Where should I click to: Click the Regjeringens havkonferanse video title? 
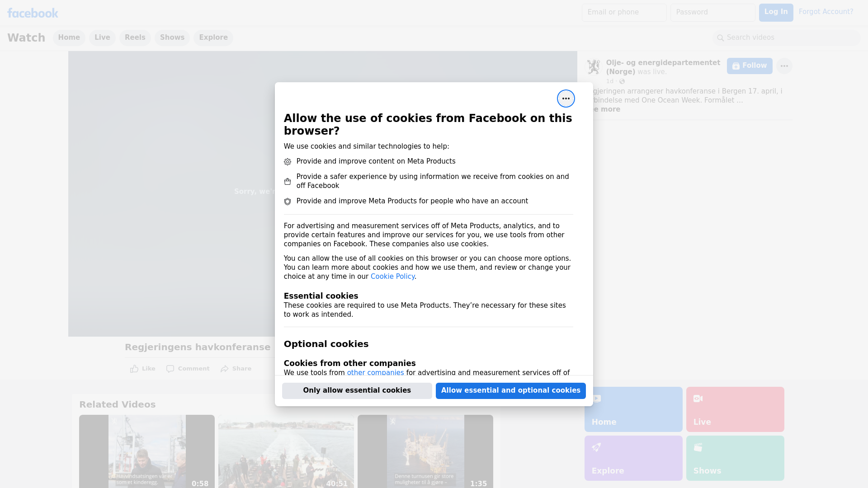198,347
